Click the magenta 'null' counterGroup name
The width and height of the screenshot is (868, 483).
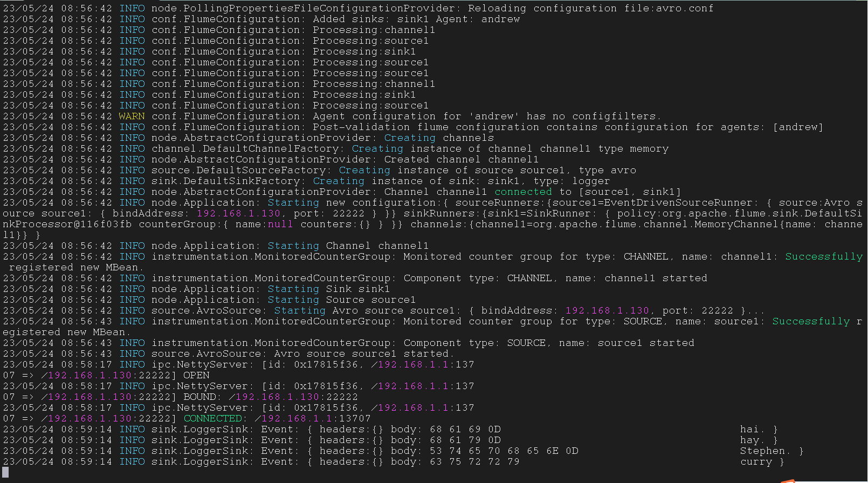(x=280, y=225)
